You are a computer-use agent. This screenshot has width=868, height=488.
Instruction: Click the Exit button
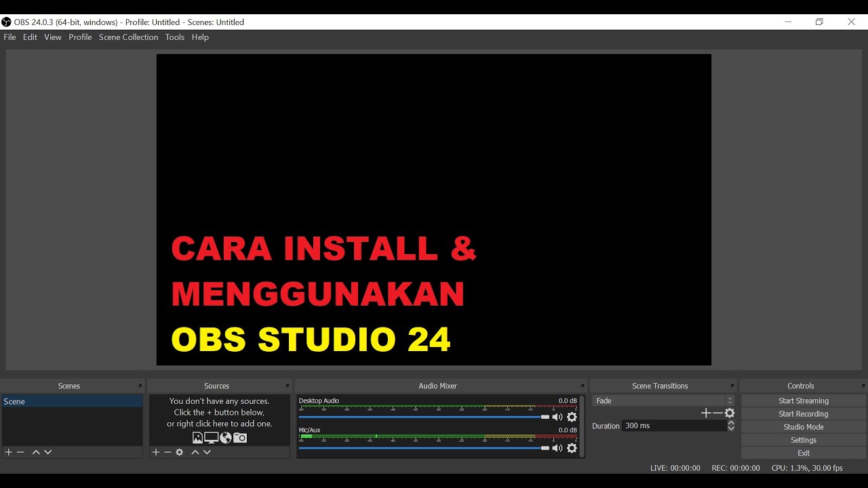(804, 453)
